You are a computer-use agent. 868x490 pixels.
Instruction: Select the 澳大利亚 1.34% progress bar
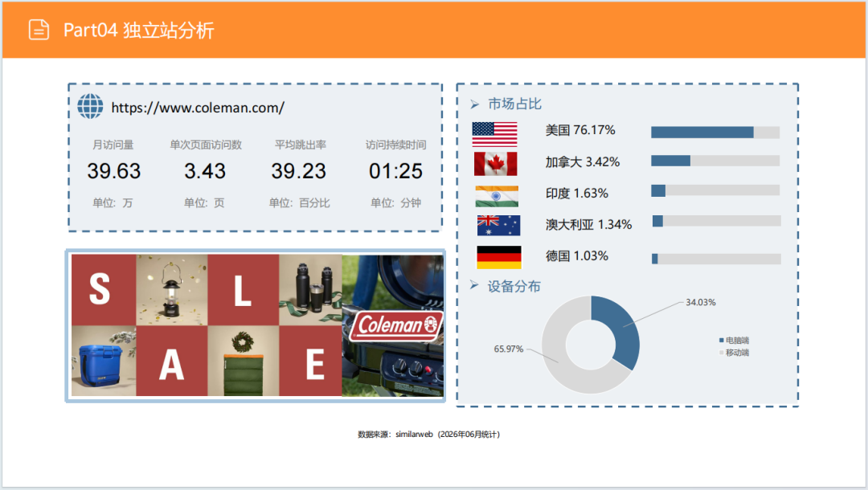(717, 221)
